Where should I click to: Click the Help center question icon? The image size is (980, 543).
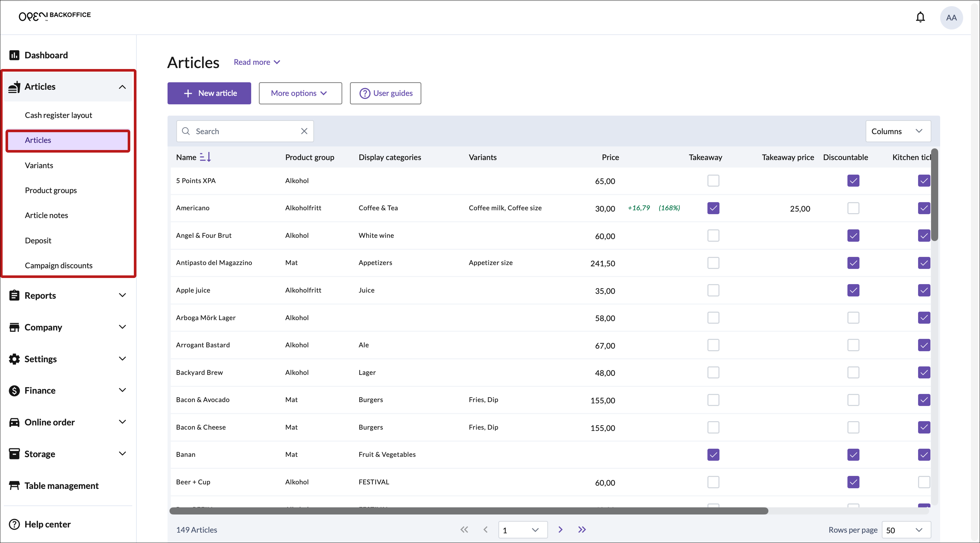pos(14,524)
